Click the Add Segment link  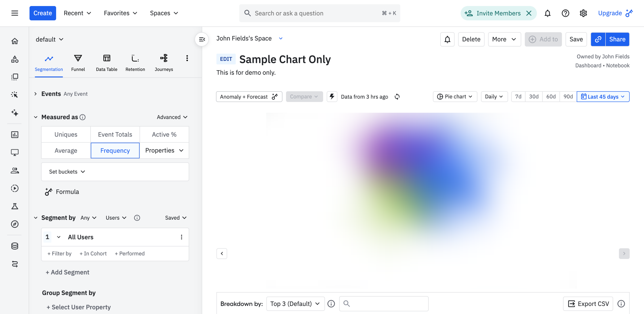pyautogui.click(x=67, y=272)
